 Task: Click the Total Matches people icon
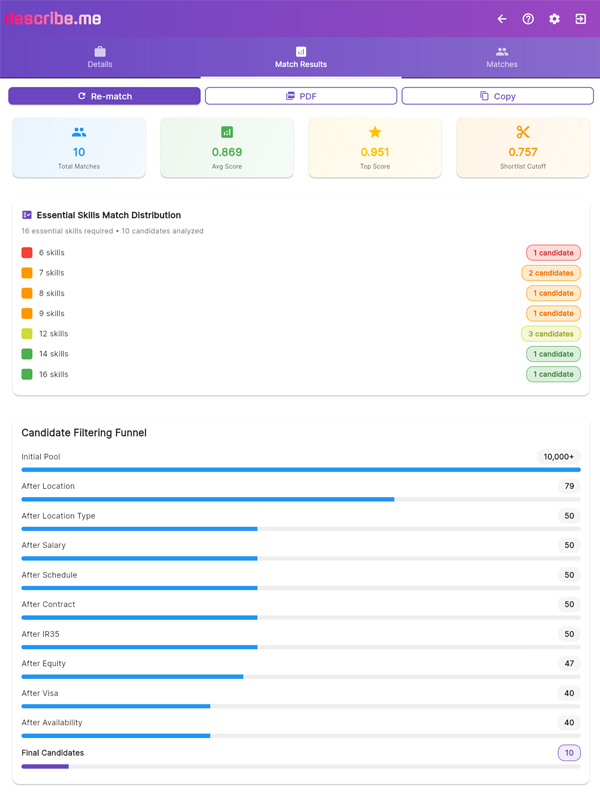coord(79,131)
